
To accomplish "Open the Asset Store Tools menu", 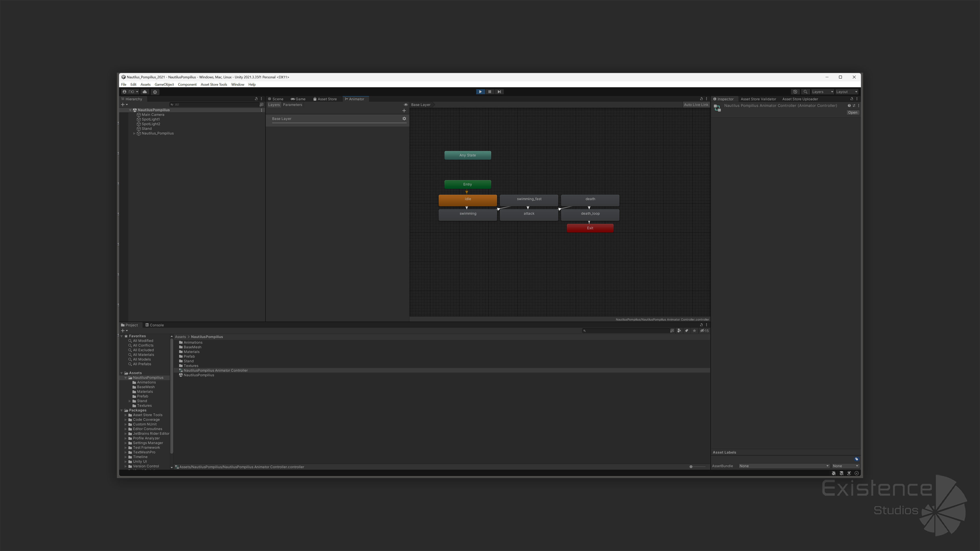I will pyautogui.click(x=213, y=84).
